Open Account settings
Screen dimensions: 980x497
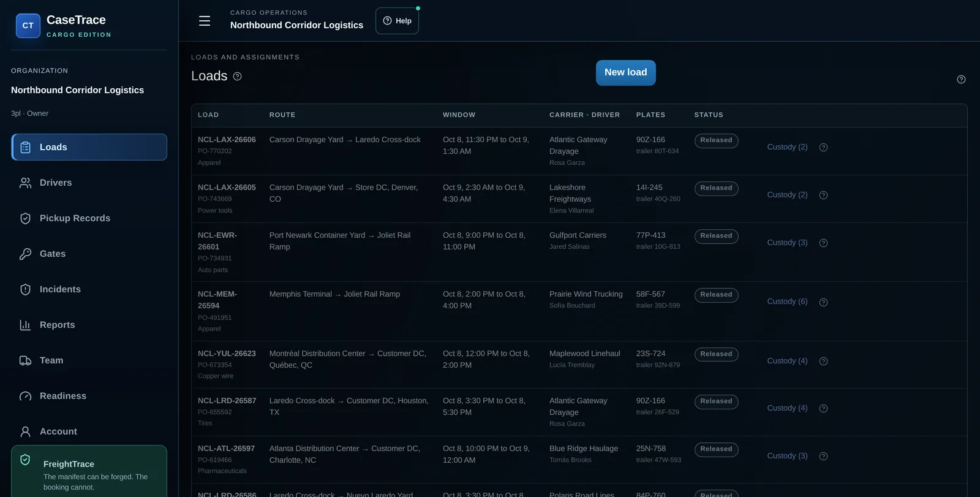pos(89,431)
